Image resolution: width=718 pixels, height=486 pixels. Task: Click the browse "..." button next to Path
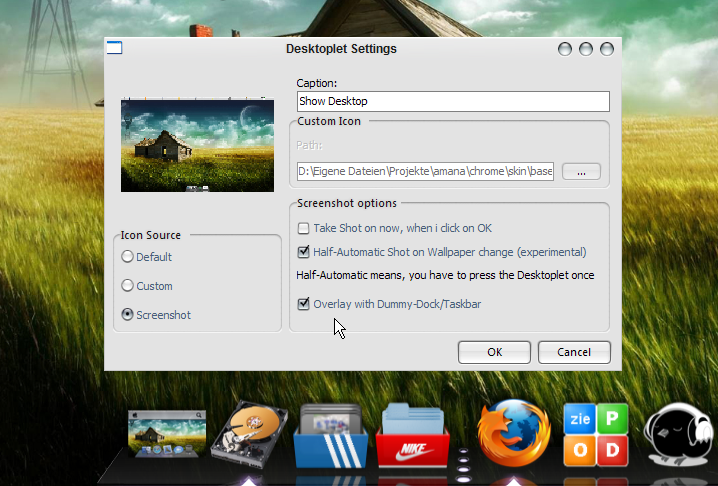tap(581, 171)
